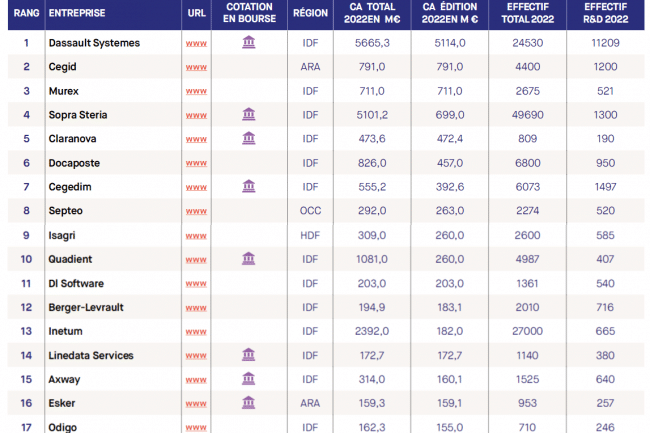Open the www link for Esker

tap(196, 404)
